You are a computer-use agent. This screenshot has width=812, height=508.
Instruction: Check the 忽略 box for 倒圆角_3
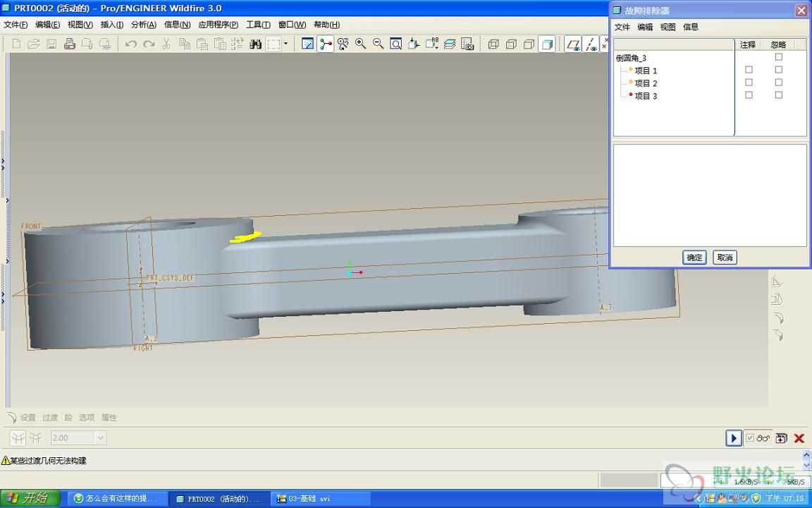point(778,56)
